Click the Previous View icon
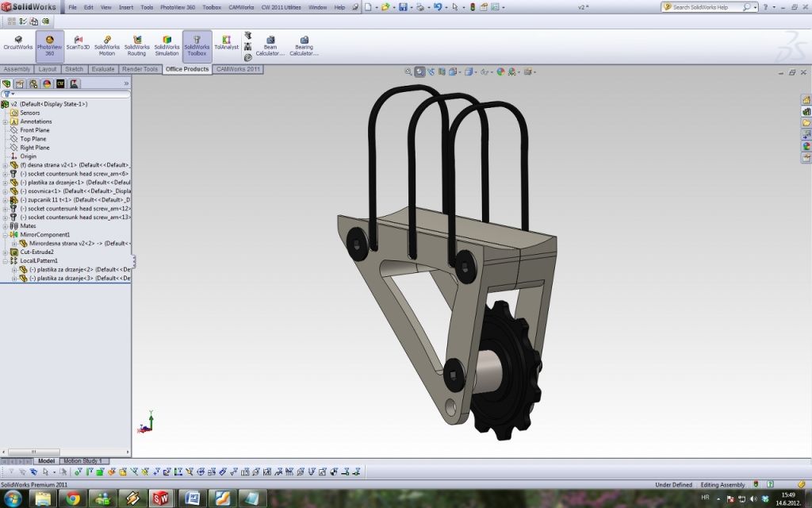The image size is (812, 508). (431, 72)
